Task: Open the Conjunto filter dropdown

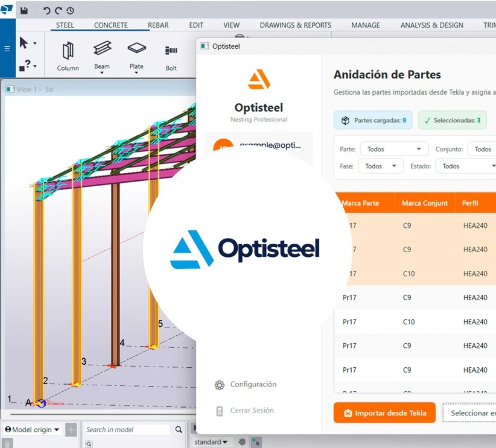Action: click(482, 149)
